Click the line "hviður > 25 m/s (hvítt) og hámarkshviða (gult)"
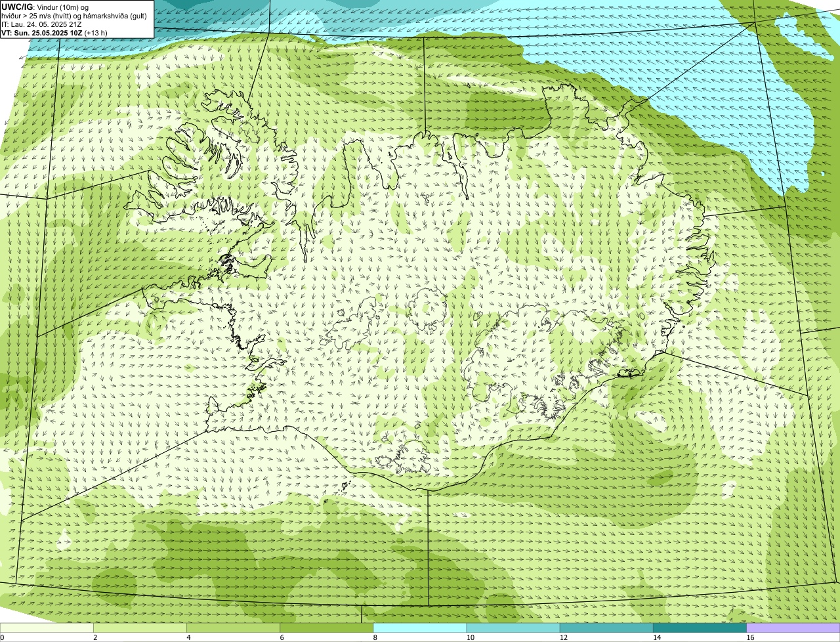This screenshot has width=840, height=642. pos(74,15)
